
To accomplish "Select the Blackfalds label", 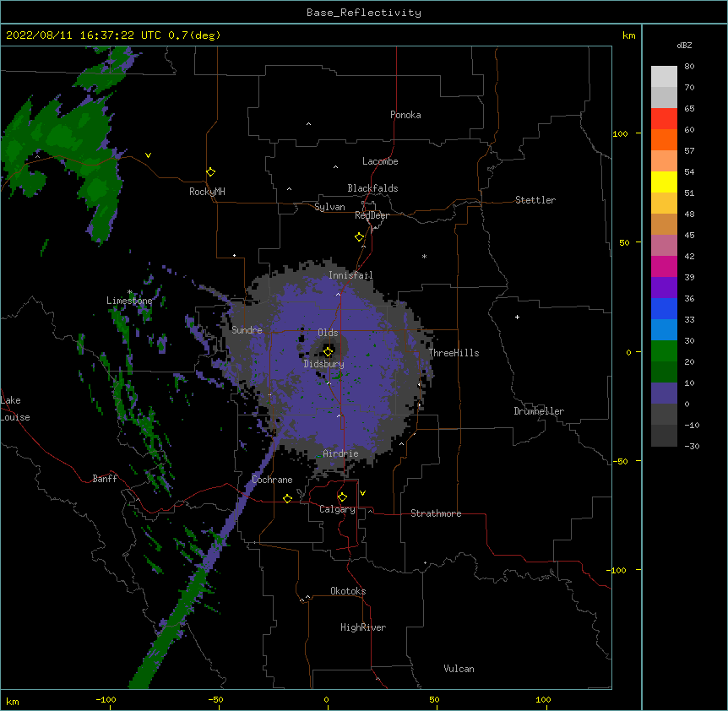I will [372, 188].
